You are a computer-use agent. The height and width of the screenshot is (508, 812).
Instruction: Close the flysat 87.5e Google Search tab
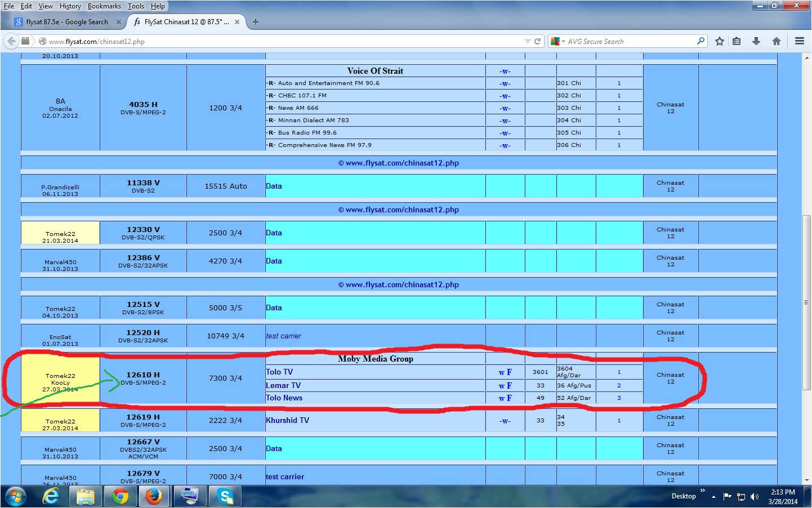[118, 22]
